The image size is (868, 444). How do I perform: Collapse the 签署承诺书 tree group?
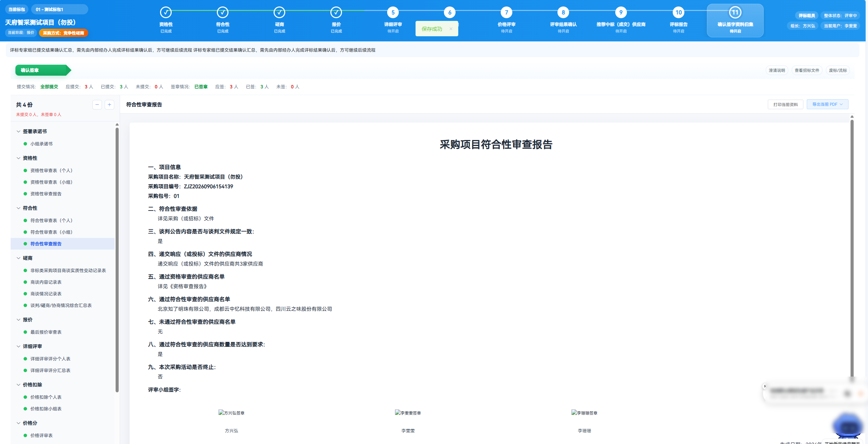click(18, 131)
